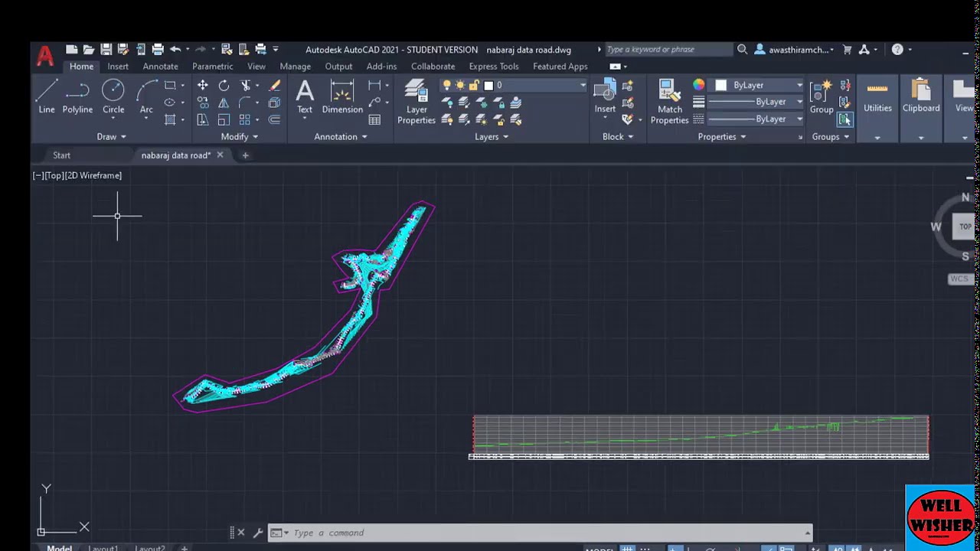Toggle Group Selection on/off button

coord(844,119)
